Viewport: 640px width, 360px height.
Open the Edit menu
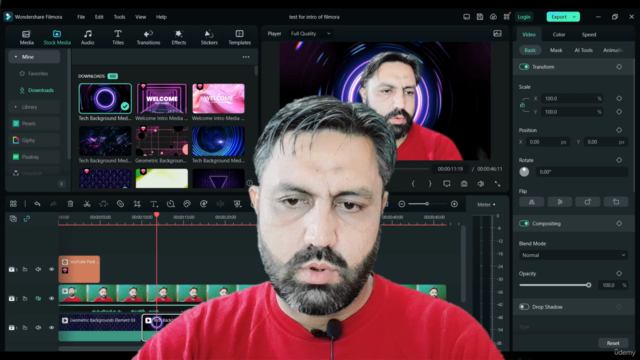coord(99,17)
